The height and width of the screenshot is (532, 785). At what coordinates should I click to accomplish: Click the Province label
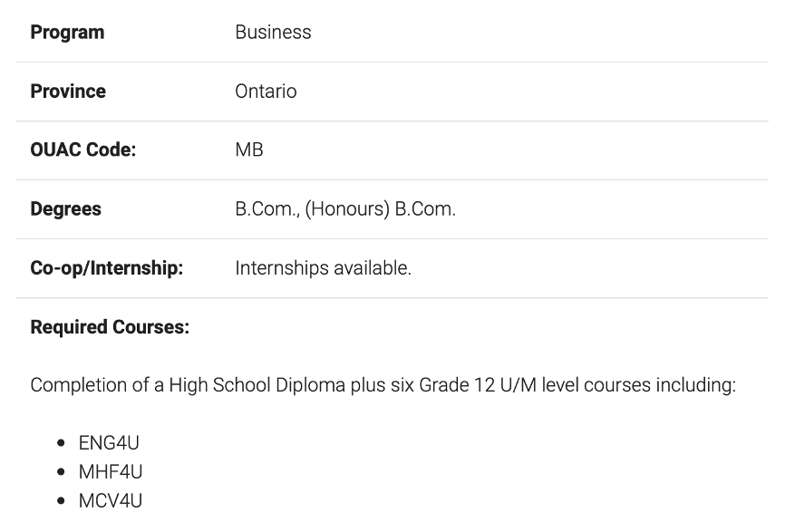pos(68,92)
